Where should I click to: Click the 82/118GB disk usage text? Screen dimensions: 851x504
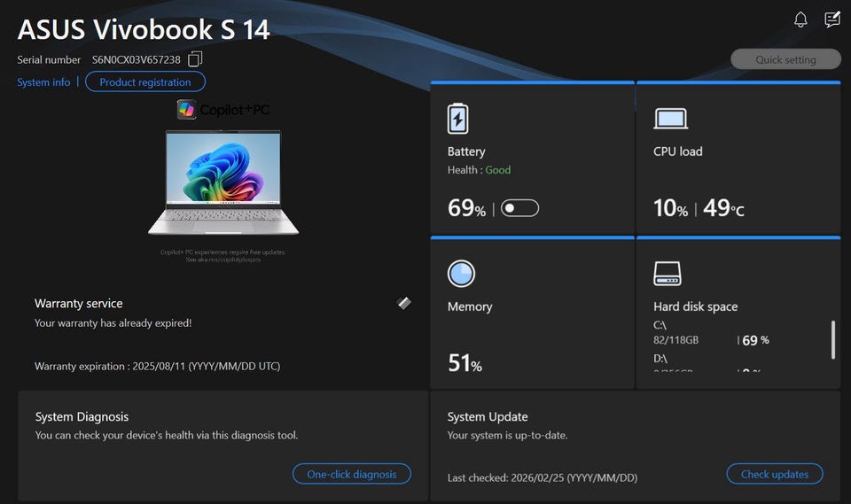(675, 340)
